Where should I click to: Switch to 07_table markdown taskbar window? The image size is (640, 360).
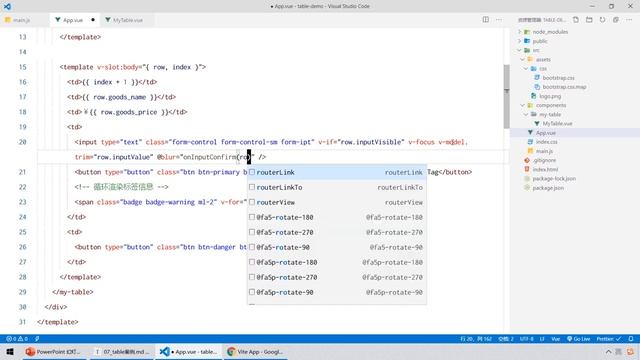pyautogui.click(x=122, y=351)
